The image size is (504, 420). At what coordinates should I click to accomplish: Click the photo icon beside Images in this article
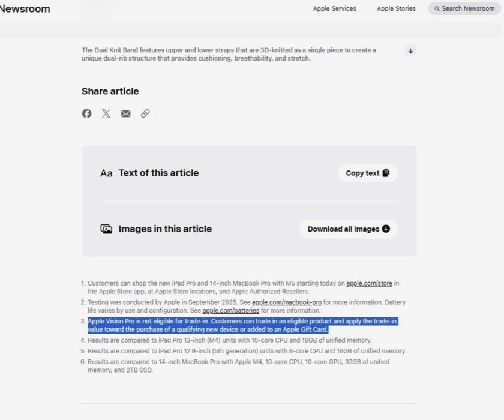point(106,229)
